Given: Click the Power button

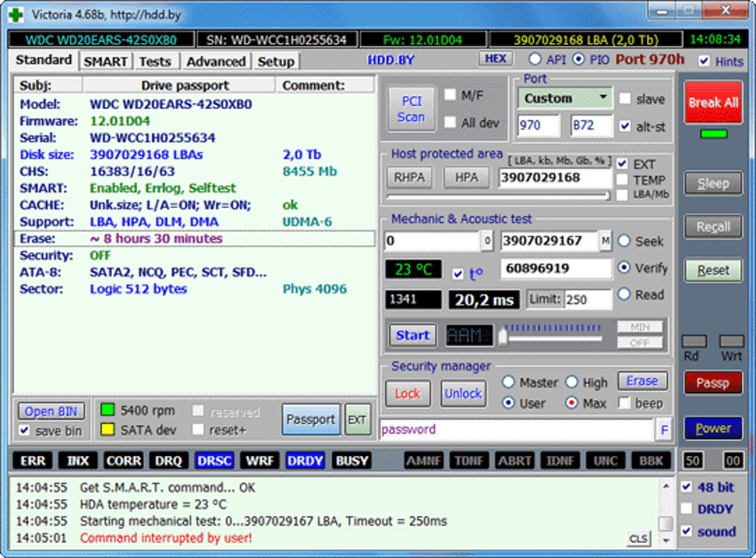Looking at the screenshot, I should coord(713,428).
